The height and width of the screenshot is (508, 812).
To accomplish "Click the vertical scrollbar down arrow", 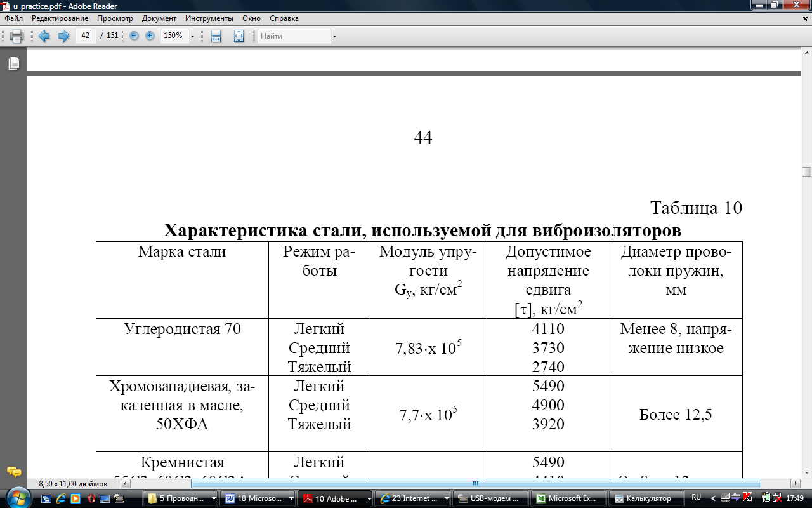I will click(806, 473).
